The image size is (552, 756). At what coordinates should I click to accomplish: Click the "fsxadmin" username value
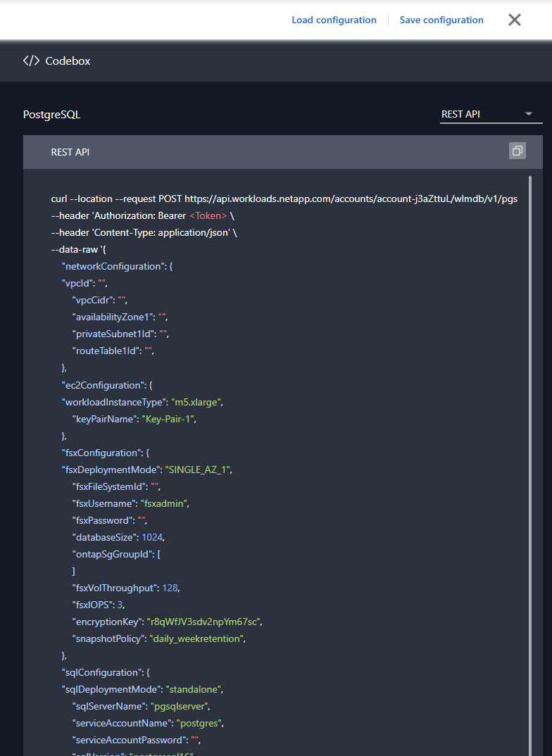(164, 503)
